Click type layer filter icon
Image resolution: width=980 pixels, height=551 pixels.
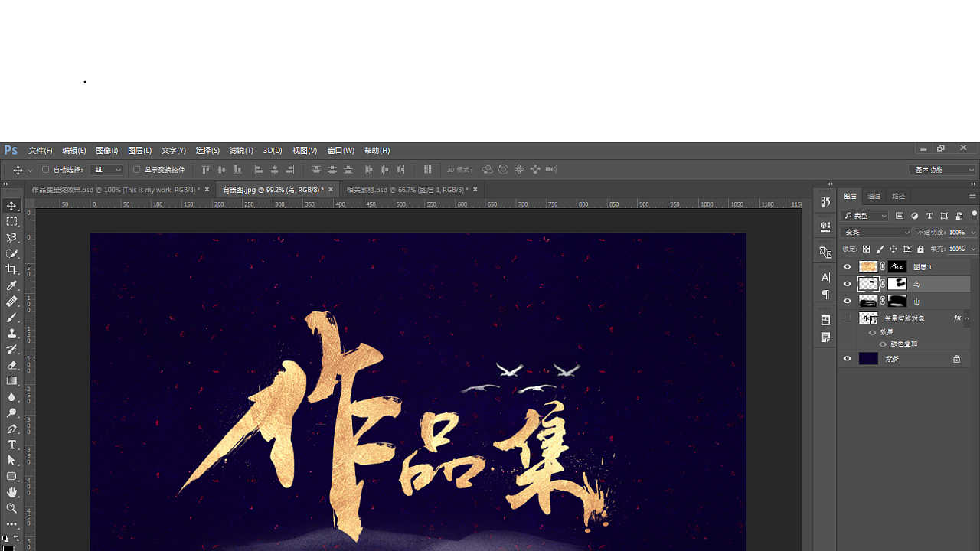[x=929, y=216]
